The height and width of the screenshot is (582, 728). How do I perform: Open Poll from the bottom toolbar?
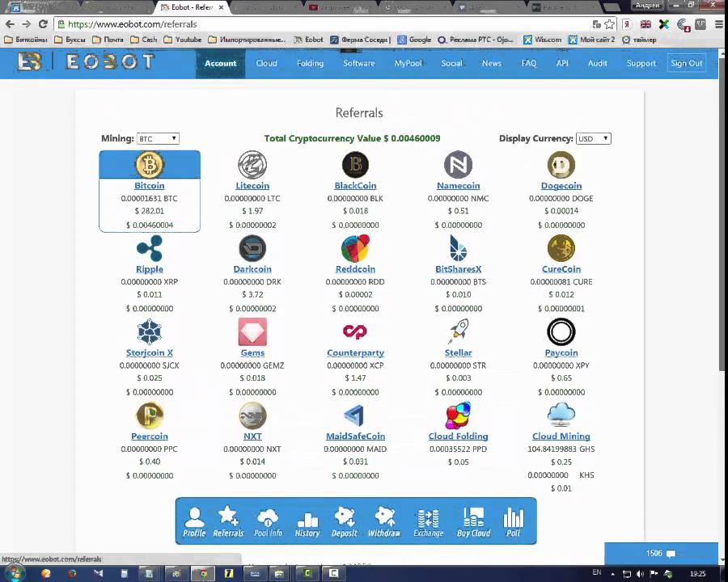(x=513, y=521)
